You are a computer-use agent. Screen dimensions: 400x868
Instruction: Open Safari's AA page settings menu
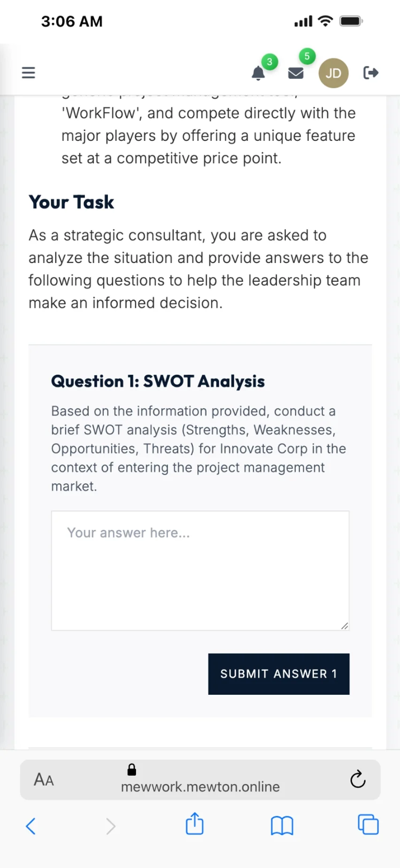(x=44, y=780)
